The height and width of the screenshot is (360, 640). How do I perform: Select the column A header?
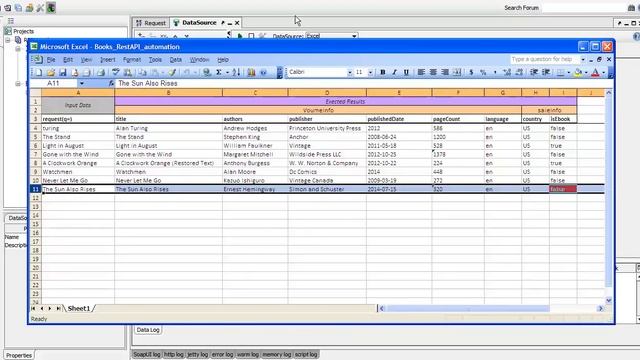pos(78,93)
